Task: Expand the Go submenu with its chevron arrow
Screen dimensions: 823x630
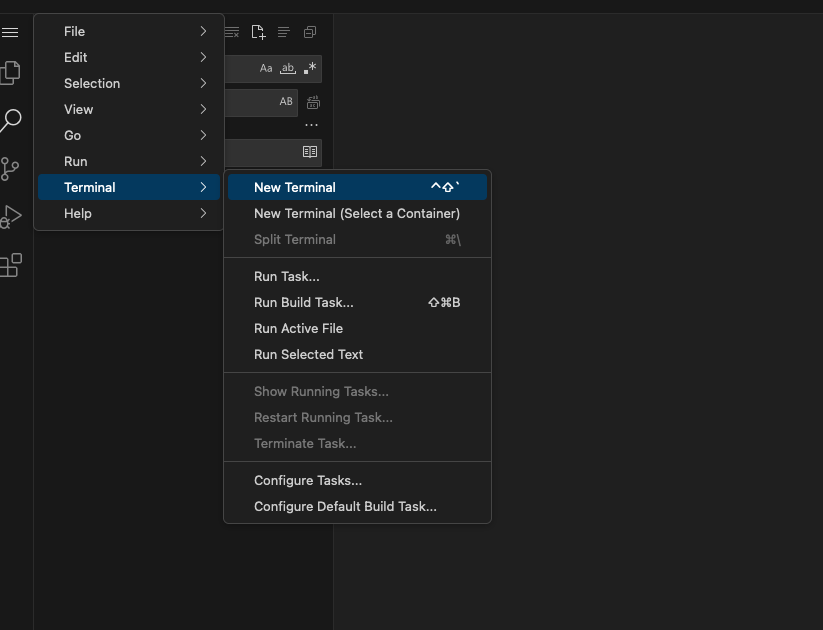Action: [x=203, y=135]
